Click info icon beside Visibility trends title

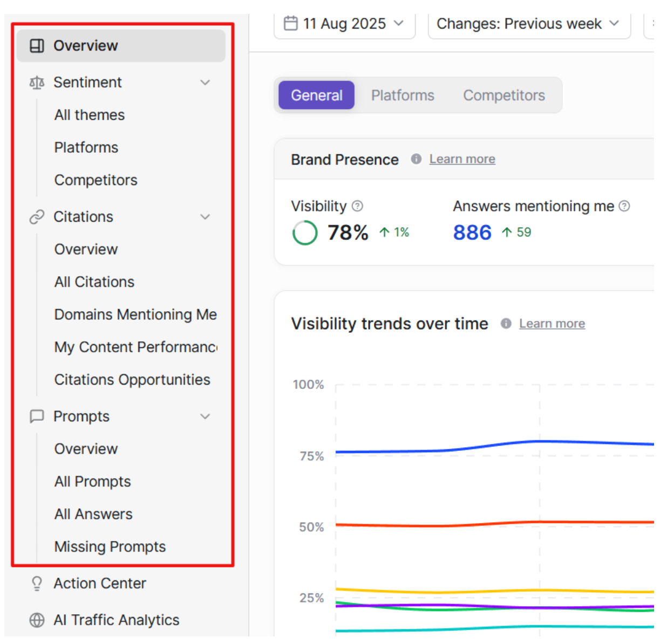point(506,324)
